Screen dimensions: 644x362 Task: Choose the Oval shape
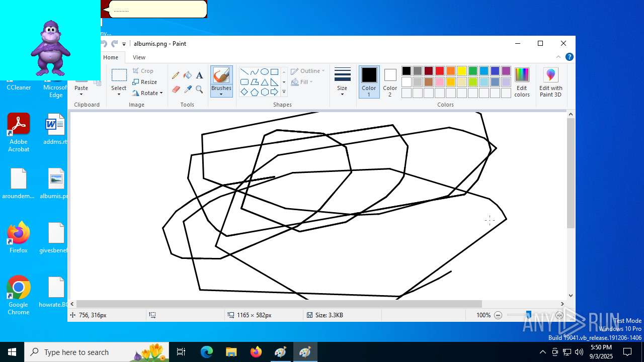pos(264,71)
